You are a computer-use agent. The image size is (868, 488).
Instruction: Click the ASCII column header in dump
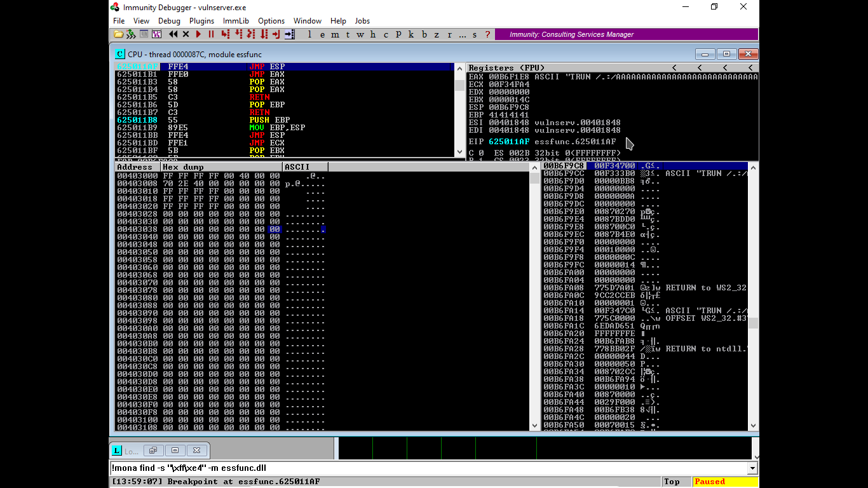(x=305, y=167)
